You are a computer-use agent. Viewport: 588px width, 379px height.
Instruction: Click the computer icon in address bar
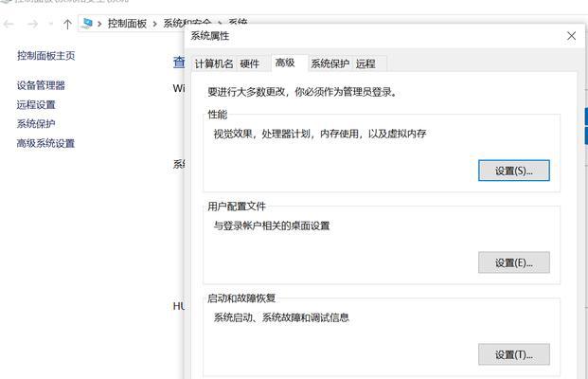pyautogui.click(x=87, y=24)
